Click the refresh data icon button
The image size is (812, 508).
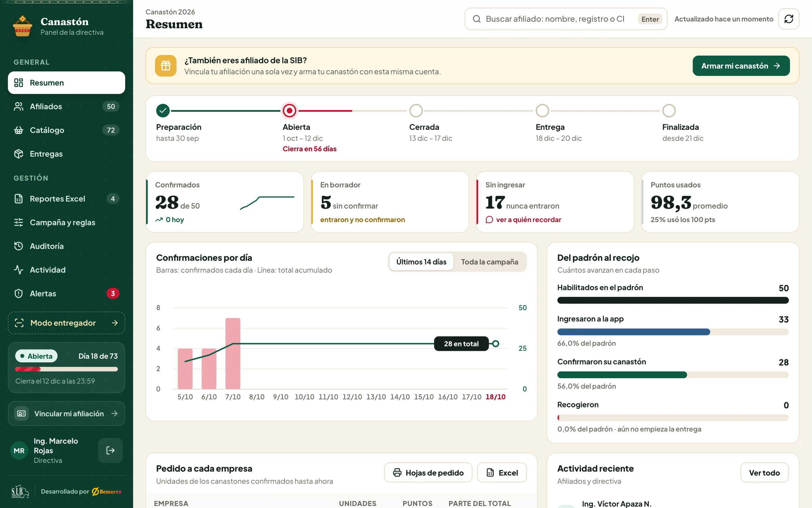click(x=789, y=19)
